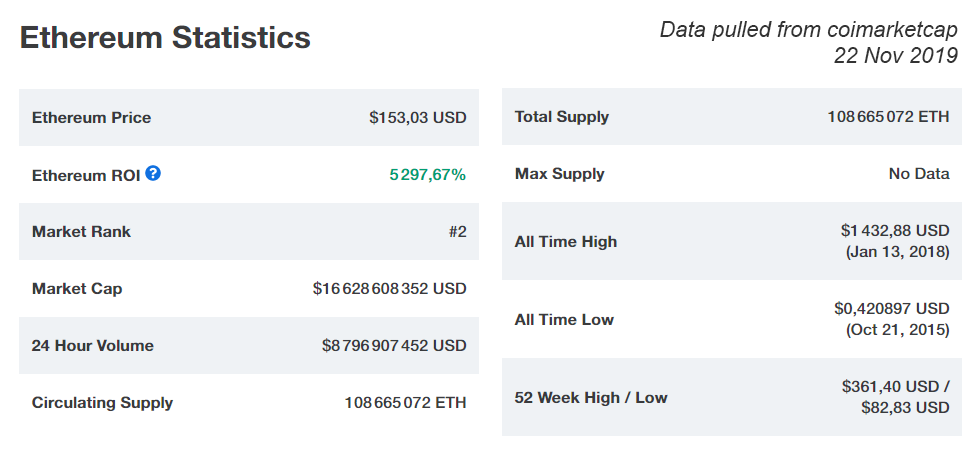980x449 pixels.
Task: Select the green ROI percentage 5 297,67%
Action: [428, 175]
